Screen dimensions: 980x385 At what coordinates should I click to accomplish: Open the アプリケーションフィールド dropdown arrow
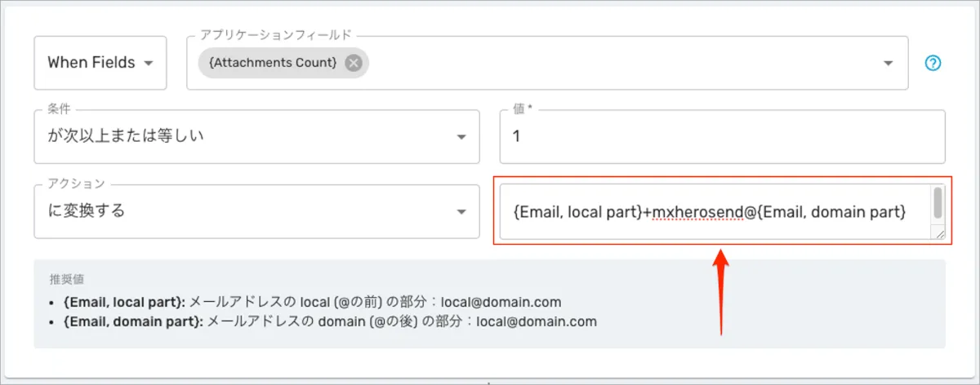point(890,64)
